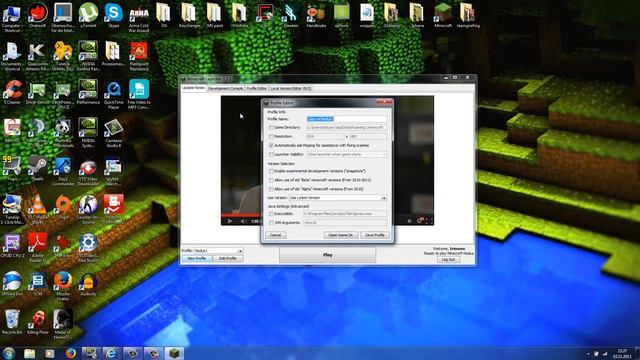Viewport: 640px width, 360px height.
Task: Open Windows Media Player from the taskbar
Action: pos(50,353)
